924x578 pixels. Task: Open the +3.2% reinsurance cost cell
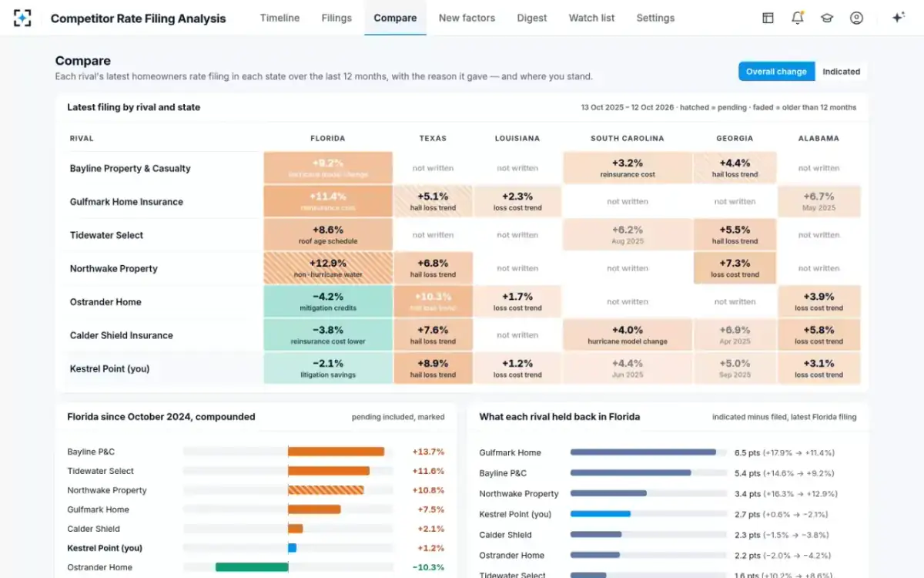point(628,168)
